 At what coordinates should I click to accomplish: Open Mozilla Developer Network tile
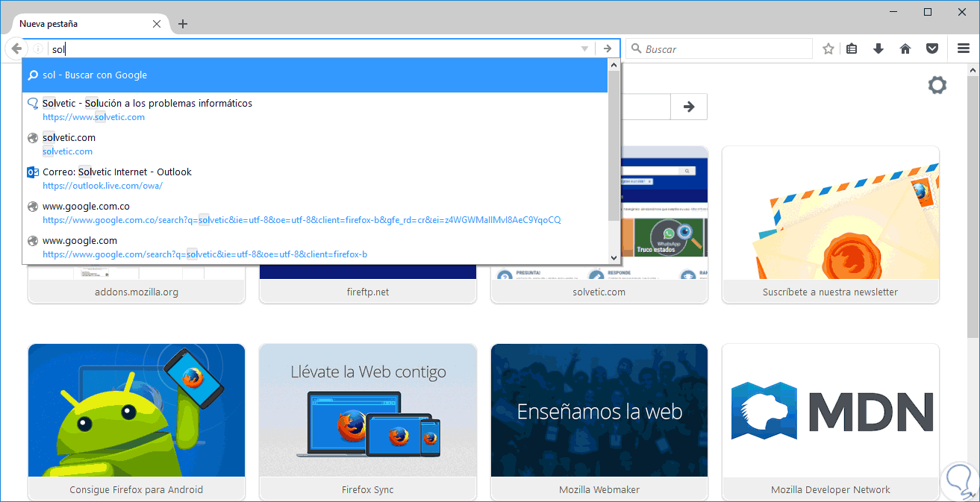point(831,421)
